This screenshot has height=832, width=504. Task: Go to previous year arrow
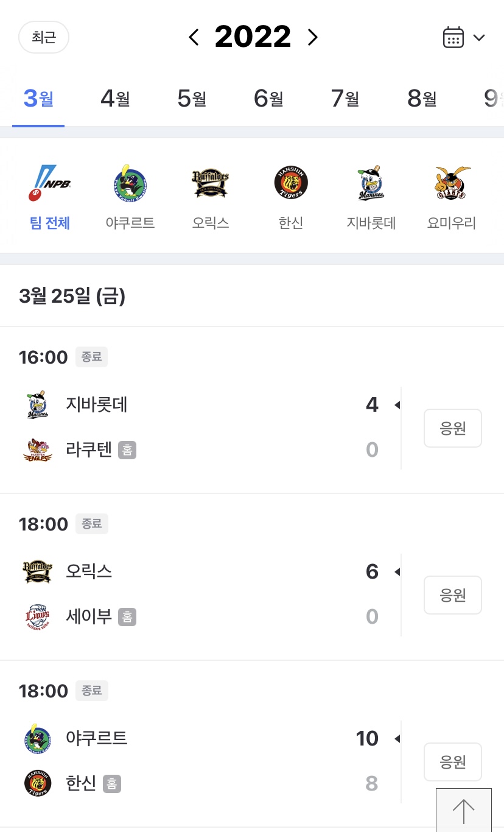click(x=194, y=38)
